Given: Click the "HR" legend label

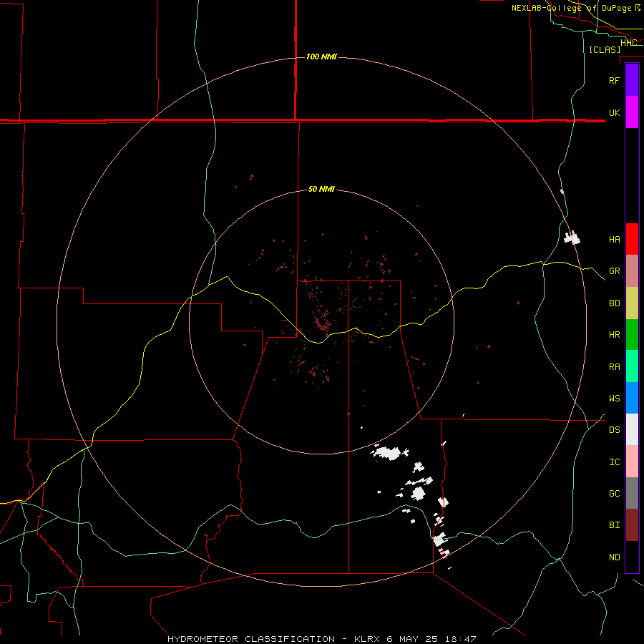Looking at the screenshot, I should click(x=614, y=335).
